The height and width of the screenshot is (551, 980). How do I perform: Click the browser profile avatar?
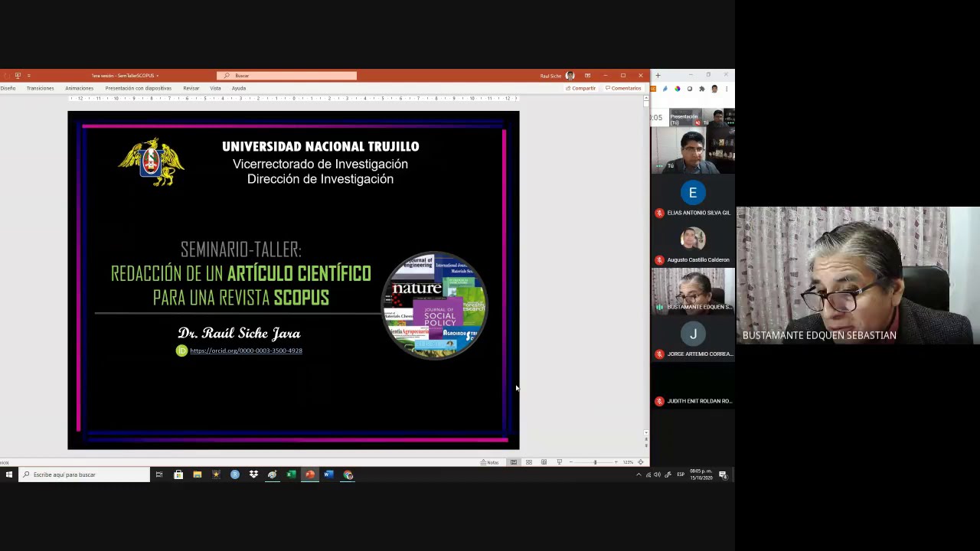tap(714, 89)
